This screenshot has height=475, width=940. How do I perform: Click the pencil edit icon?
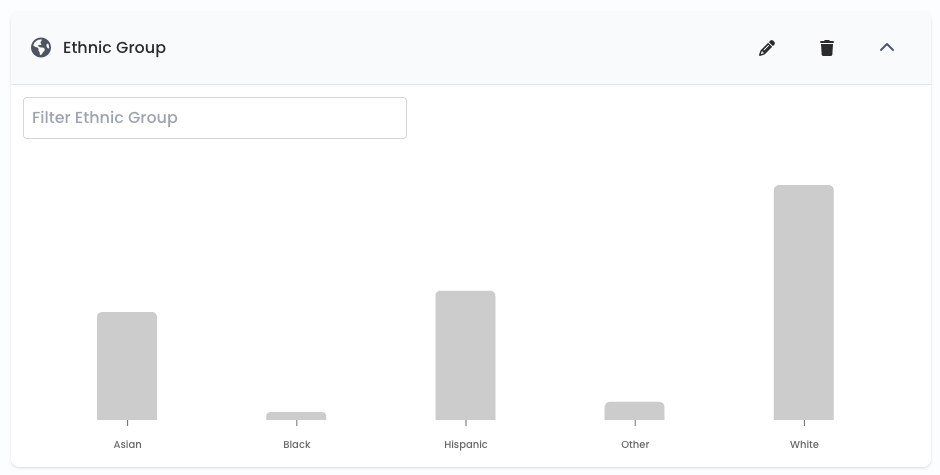pyautogui.click(x=767, y=48)
